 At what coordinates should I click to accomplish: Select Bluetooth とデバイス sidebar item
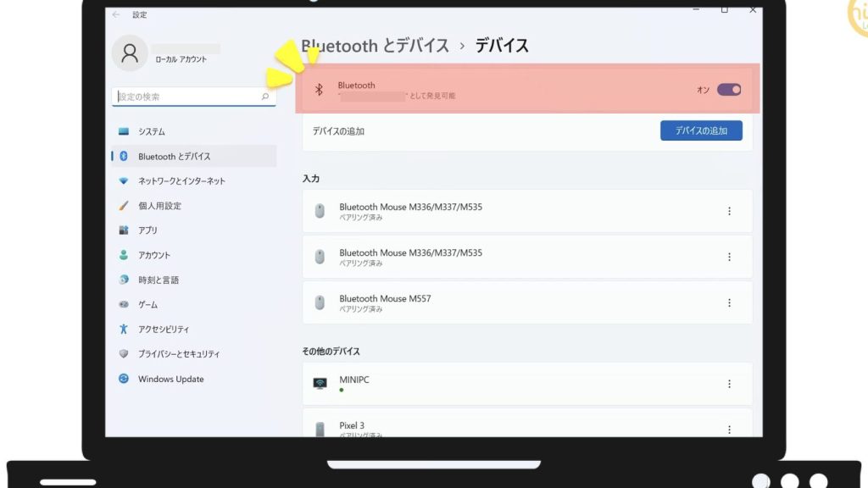tap(194, 157)
